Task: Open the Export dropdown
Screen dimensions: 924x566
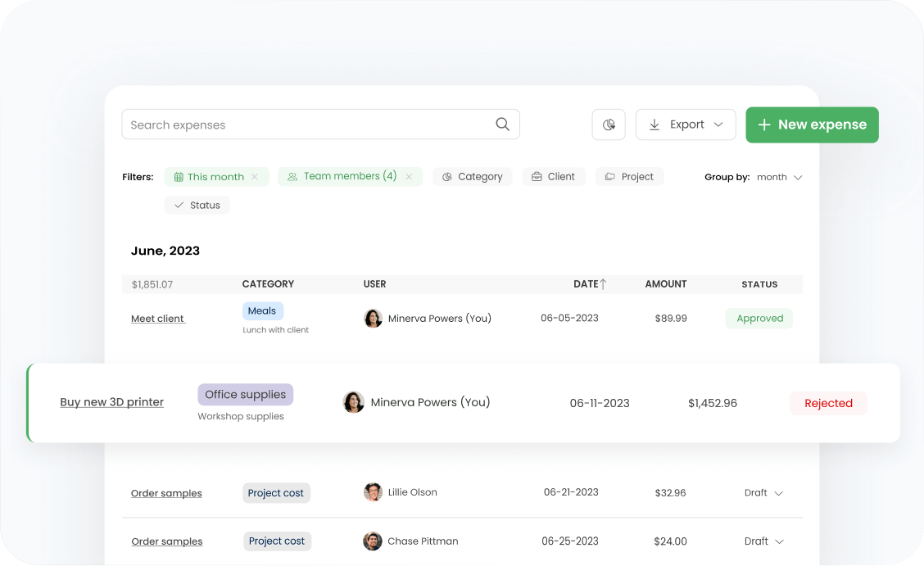Action: pos(686,125)
